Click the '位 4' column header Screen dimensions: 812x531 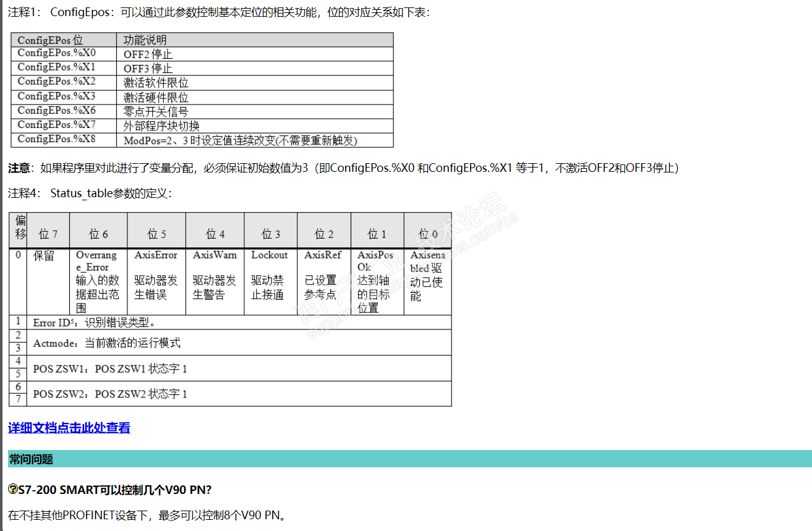point(215,230)
